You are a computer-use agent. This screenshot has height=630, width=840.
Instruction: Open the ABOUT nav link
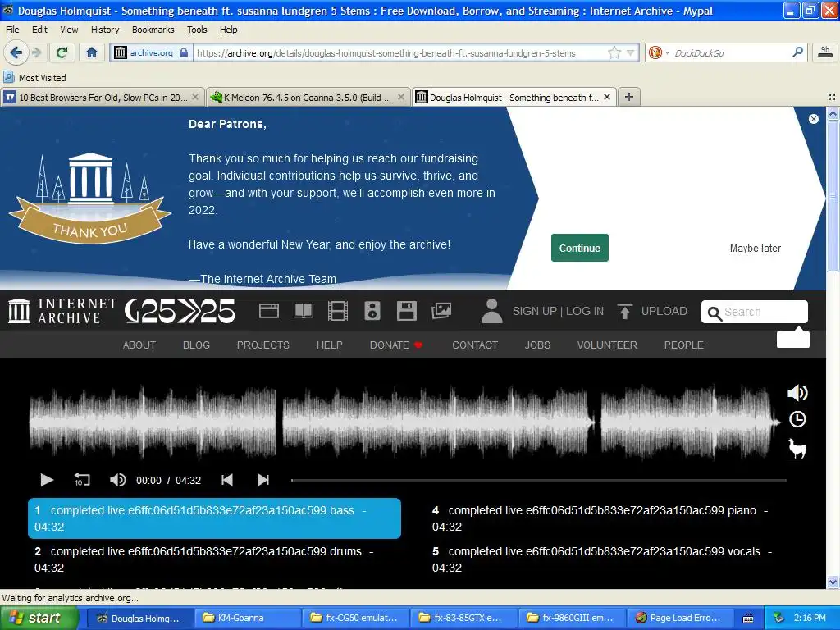pos(139,345)
